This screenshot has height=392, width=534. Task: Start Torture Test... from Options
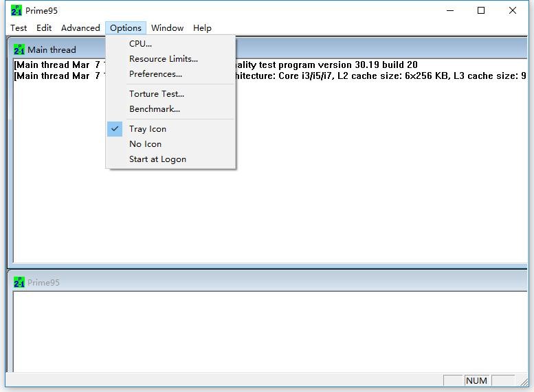point(170,94)
